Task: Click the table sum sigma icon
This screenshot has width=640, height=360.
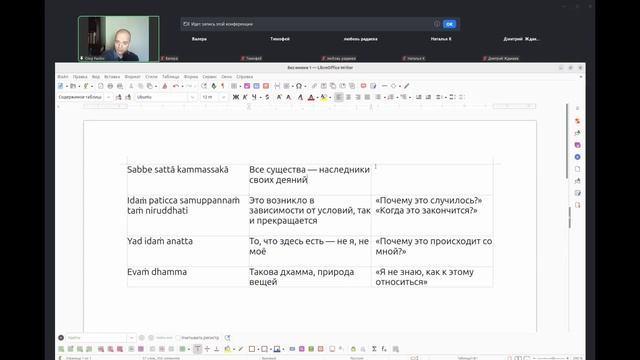Action: tap(374, 349)
